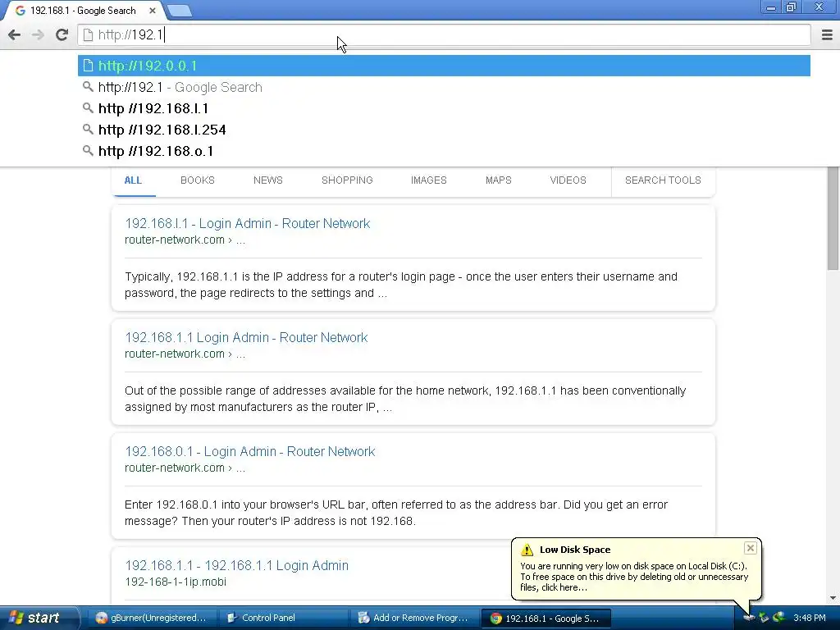Close the 192.168.1 Google Search tab
840x630 pixels.
click(x=153, y=10)
